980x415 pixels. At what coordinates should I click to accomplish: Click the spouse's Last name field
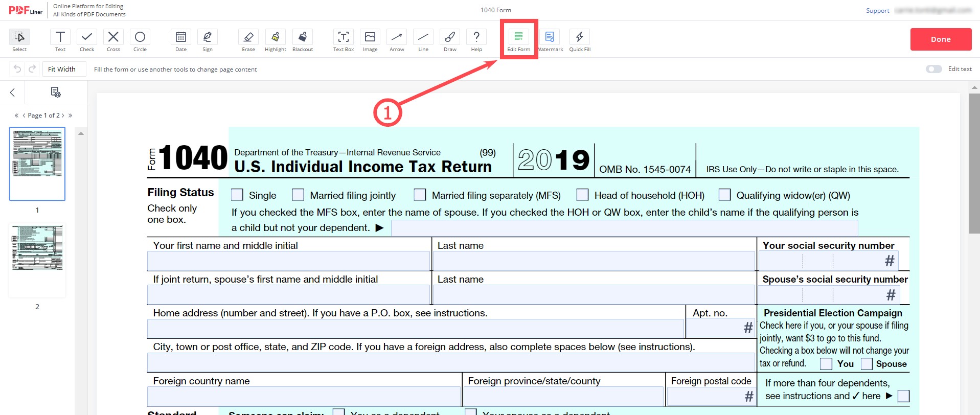pyautogui.click(x=594, y=294)
